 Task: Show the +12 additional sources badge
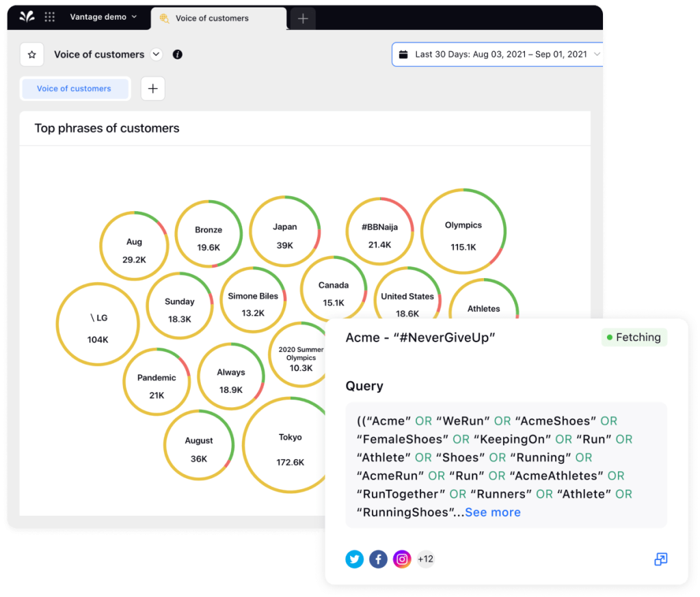425,559
